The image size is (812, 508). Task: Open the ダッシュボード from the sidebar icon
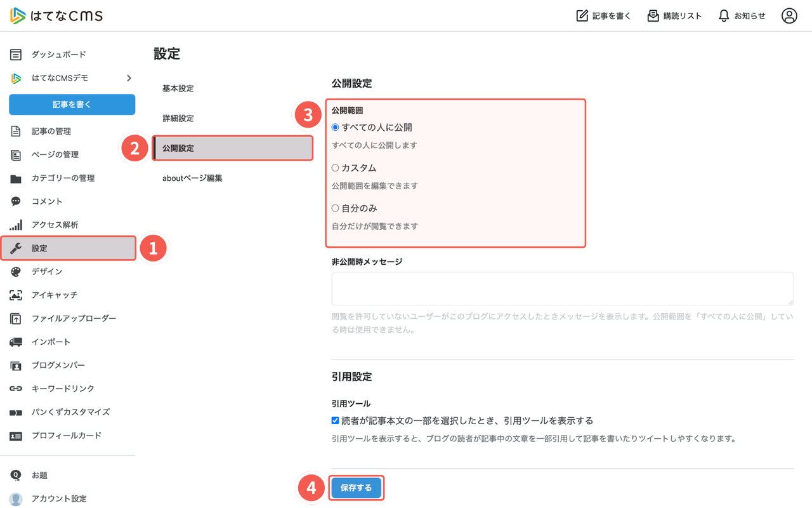(15, 54)
